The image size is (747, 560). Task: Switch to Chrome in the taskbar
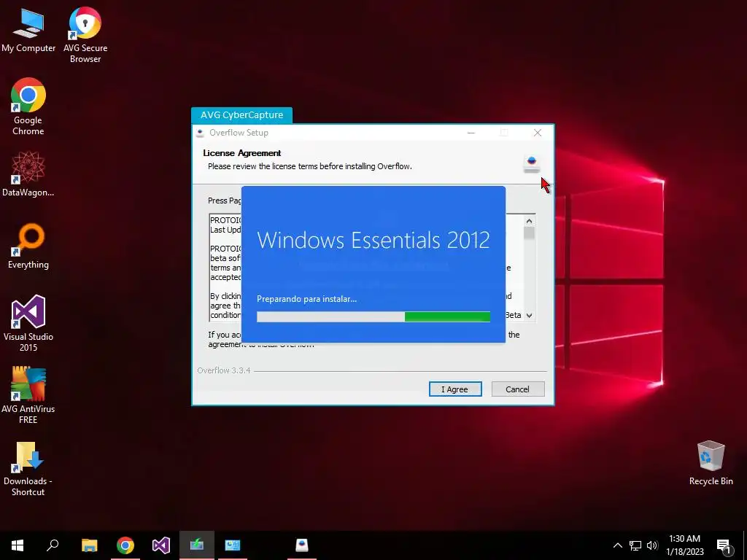pyautogui.click(x=125, y=545)
